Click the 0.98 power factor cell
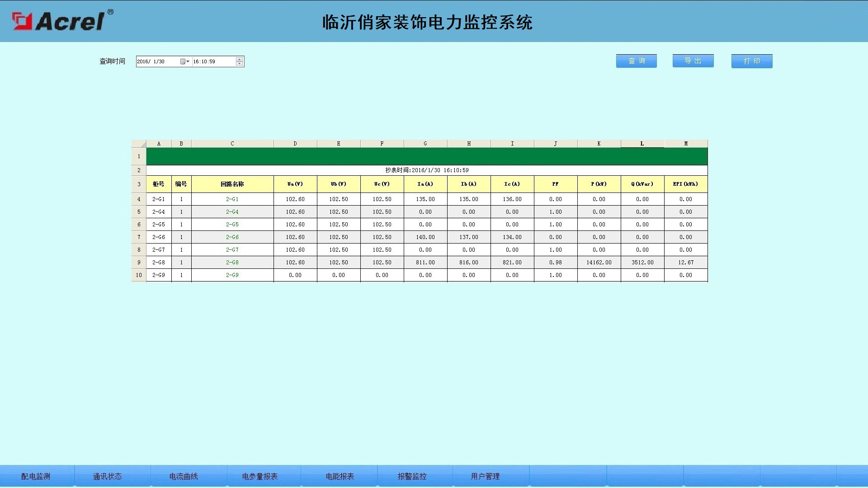The image size is (868, 488). [556, 263]
